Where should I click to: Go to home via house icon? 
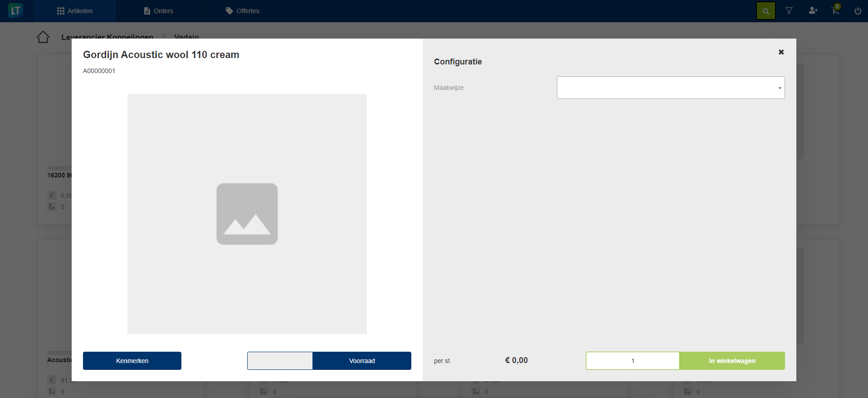click(x=43, y=37)
